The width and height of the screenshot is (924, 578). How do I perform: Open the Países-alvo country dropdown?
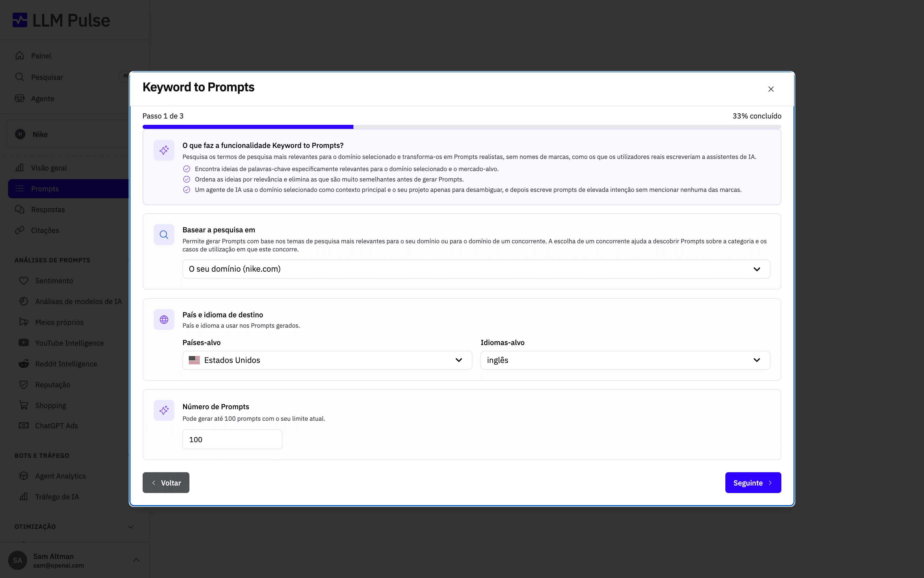327,360
